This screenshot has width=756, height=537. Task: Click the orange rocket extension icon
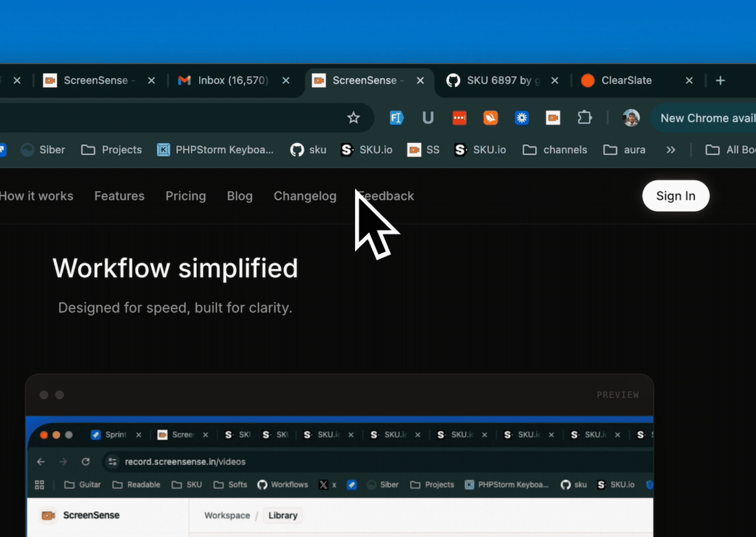(x=490, y=118)
